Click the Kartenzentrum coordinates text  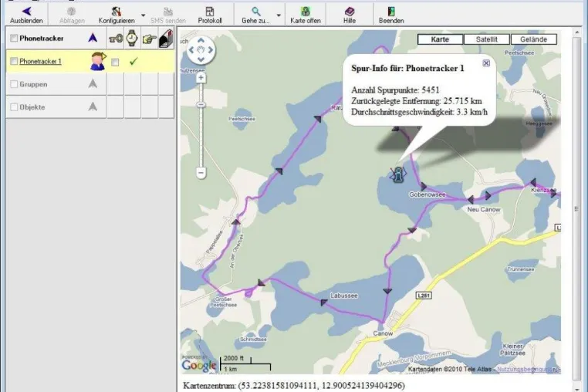coord(294,385)
